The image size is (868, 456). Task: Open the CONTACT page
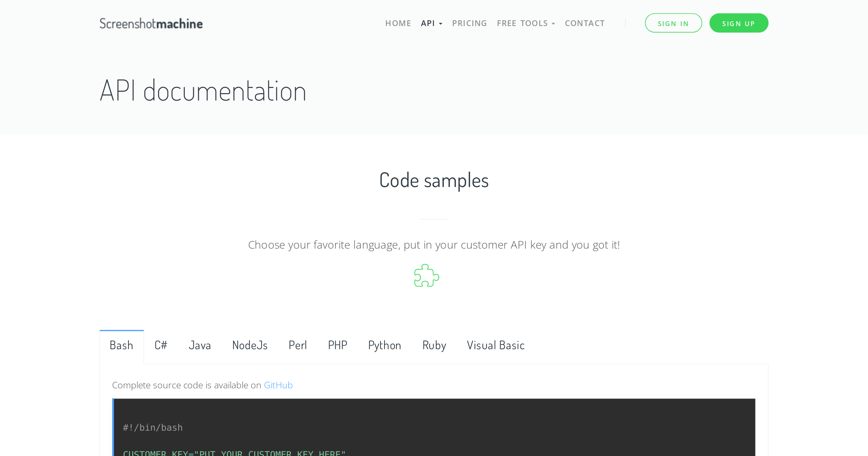pyautogui.click(x=585, y=23)
